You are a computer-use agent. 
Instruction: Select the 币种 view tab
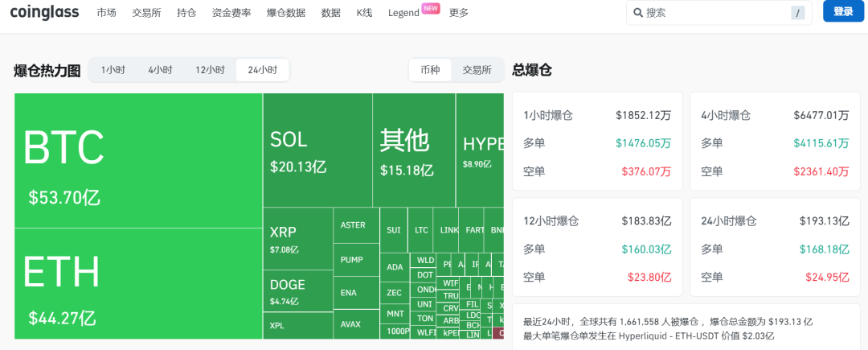point(430,70)
